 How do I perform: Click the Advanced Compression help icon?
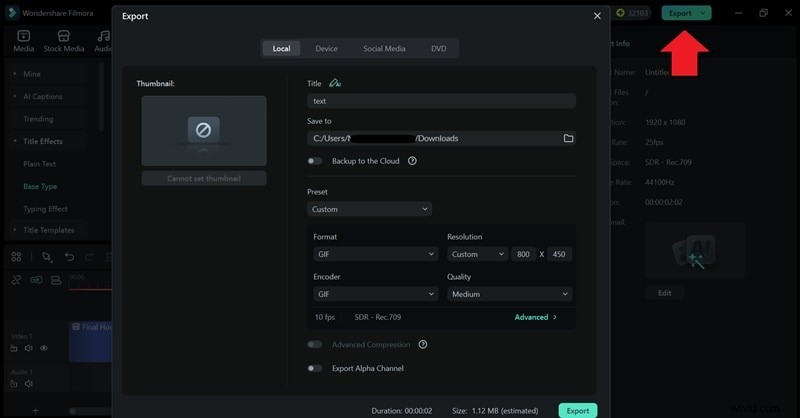coord(423,345)
